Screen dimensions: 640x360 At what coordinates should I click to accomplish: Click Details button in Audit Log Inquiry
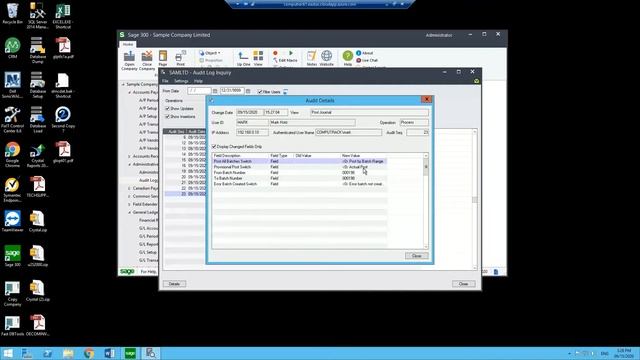tap(174, 284)
